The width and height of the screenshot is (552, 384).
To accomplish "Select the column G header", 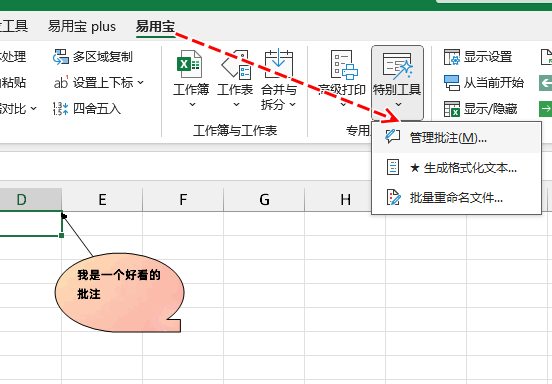I will pos(264,200).
